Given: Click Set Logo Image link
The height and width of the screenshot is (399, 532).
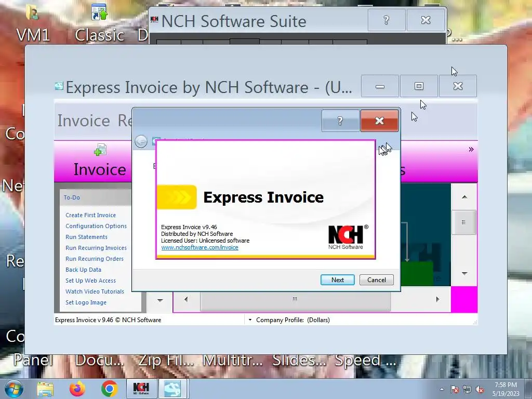Looking at the screenshot, I should [86, 302].
